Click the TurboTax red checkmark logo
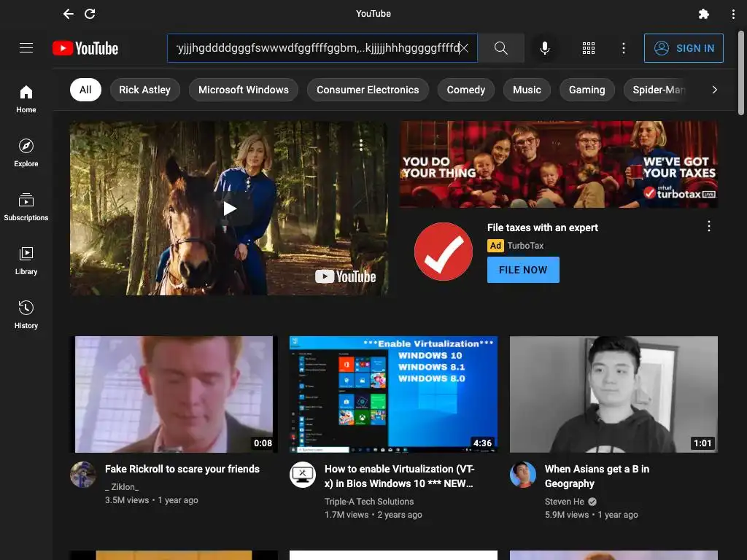 coord(444,252)
